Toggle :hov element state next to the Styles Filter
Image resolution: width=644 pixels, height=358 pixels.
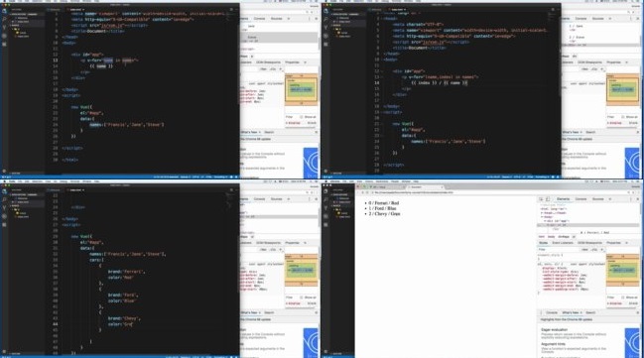pyautogui.click(x=584, y=250)
